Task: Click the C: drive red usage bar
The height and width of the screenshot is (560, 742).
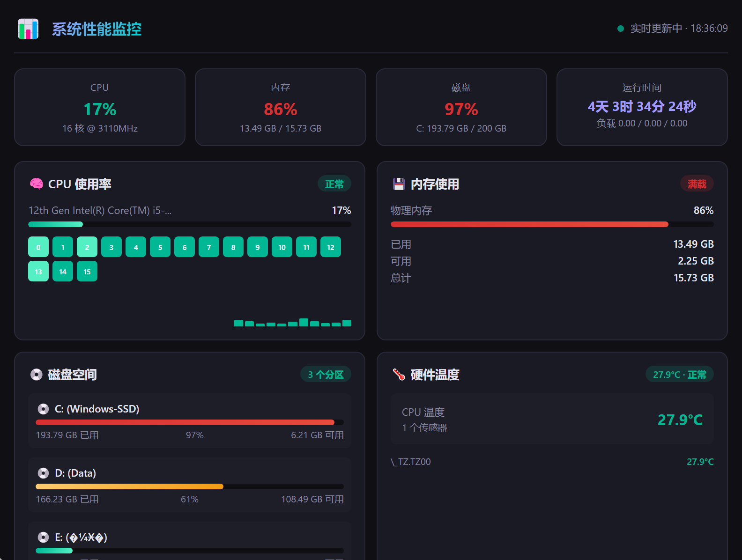Action: click(x=190, y=422)
